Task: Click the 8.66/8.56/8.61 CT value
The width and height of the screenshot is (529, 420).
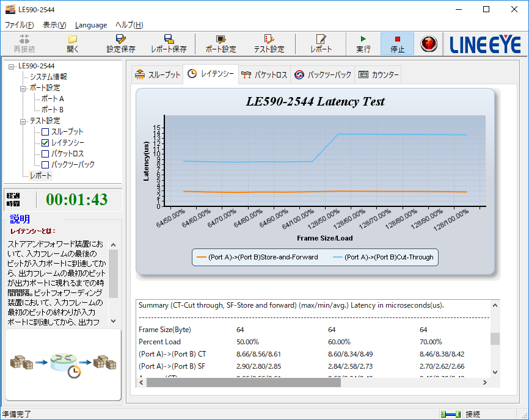Action: pyautogui.click(x=258, y=354)
